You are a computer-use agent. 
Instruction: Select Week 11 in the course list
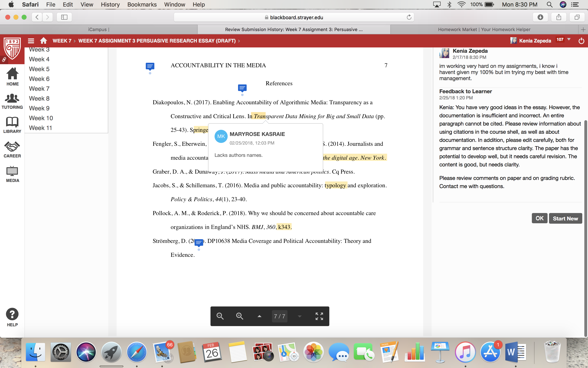click(40, 128)
